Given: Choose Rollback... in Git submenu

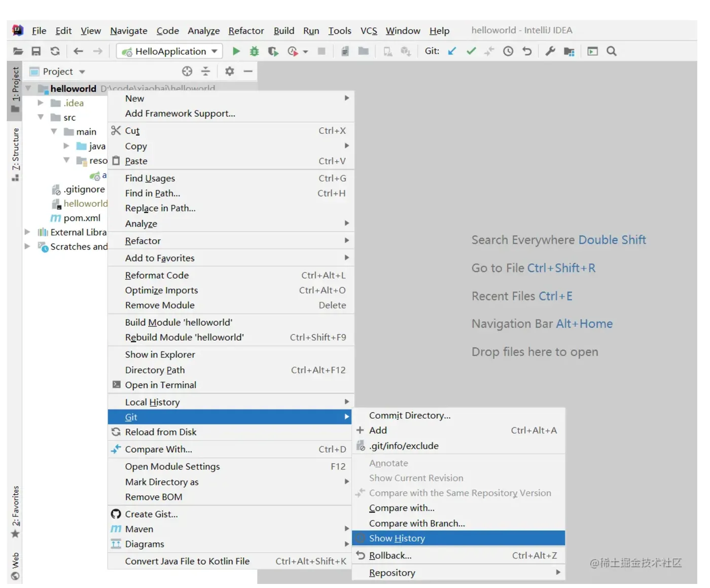Looking at the screenshot, I should [x=458, y=556].
